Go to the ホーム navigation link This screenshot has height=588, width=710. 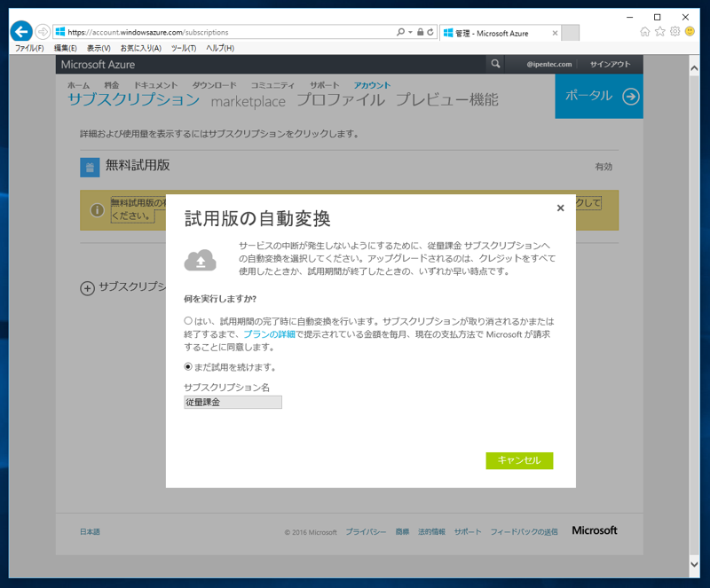79,85
